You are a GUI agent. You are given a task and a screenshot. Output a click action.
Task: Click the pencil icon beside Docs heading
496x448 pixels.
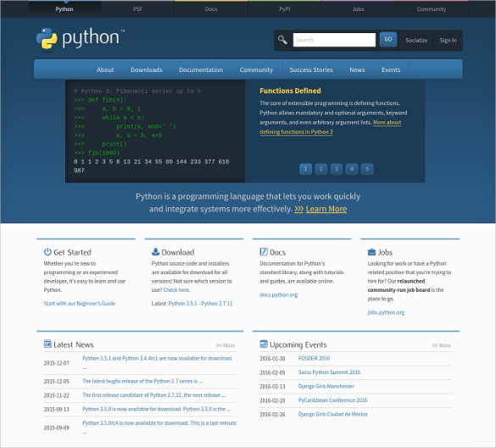point(264,252)
